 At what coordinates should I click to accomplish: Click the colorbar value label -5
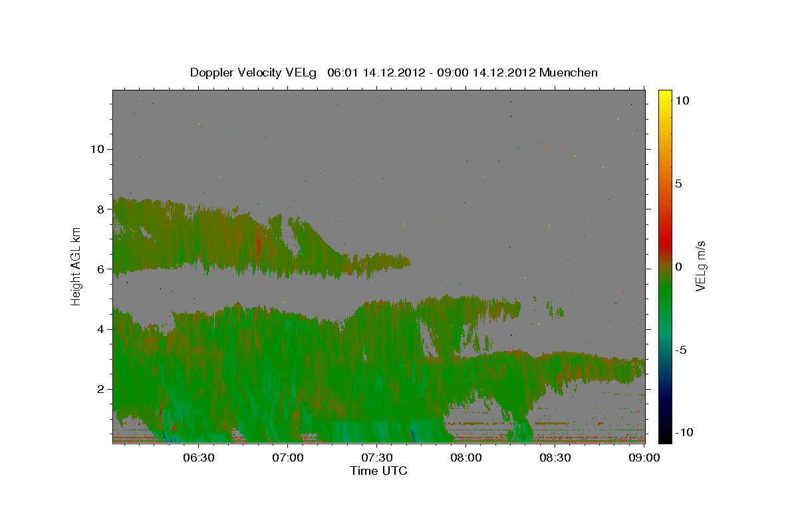(x=681, y=350)
